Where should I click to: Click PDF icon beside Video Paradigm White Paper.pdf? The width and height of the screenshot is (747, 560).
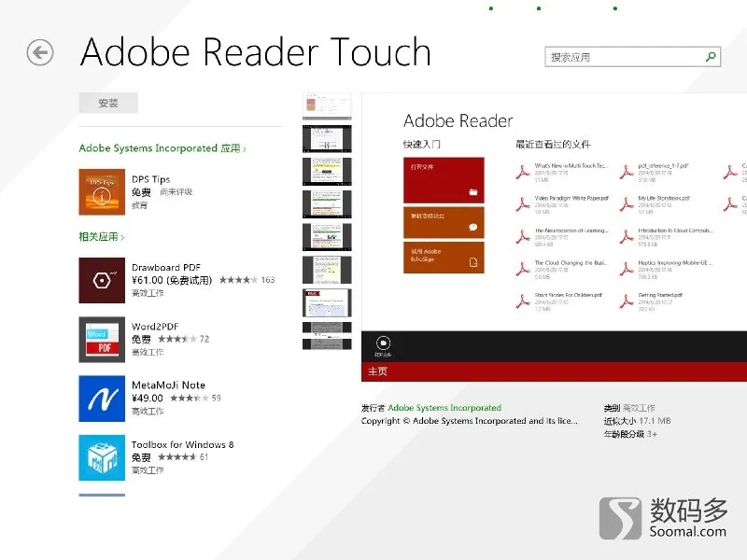click(523, 204)
